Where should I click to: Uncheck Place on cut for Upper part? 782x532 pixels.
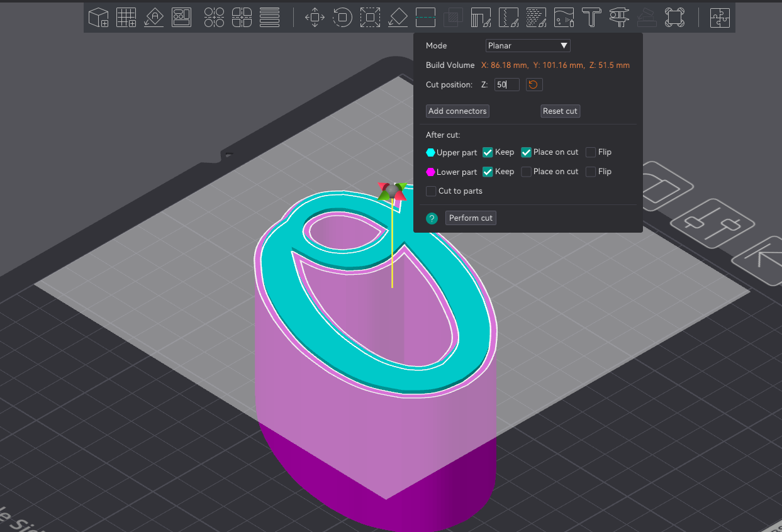point(527,152)
